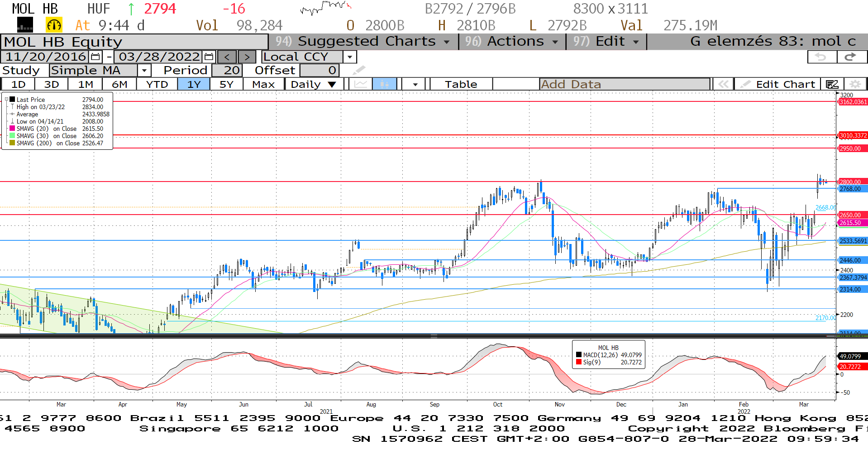Click the undo arrow button
The height and width of the screenshot is (464, 868).
(821, 57)
